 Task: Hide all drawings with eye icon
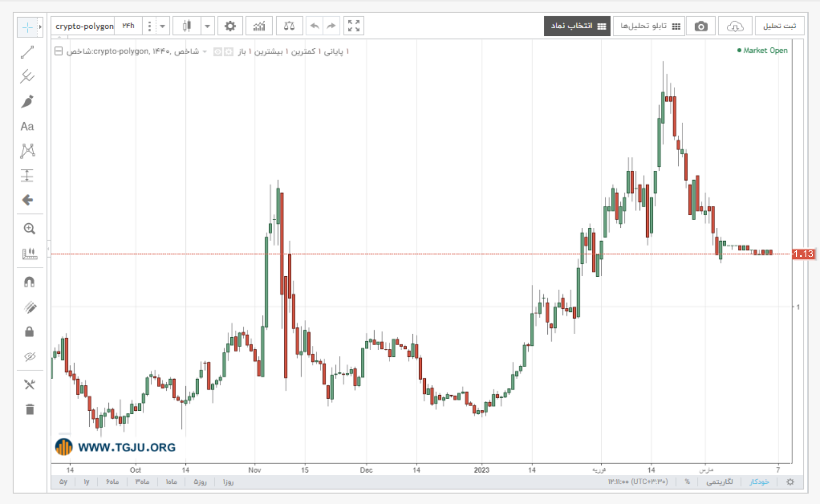29,357
